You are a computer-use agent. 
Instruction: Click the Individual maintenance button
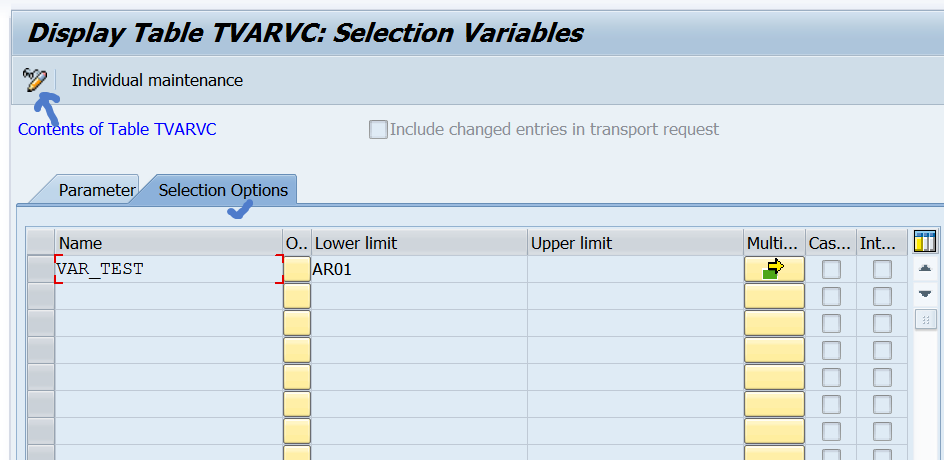pos(157,80)
